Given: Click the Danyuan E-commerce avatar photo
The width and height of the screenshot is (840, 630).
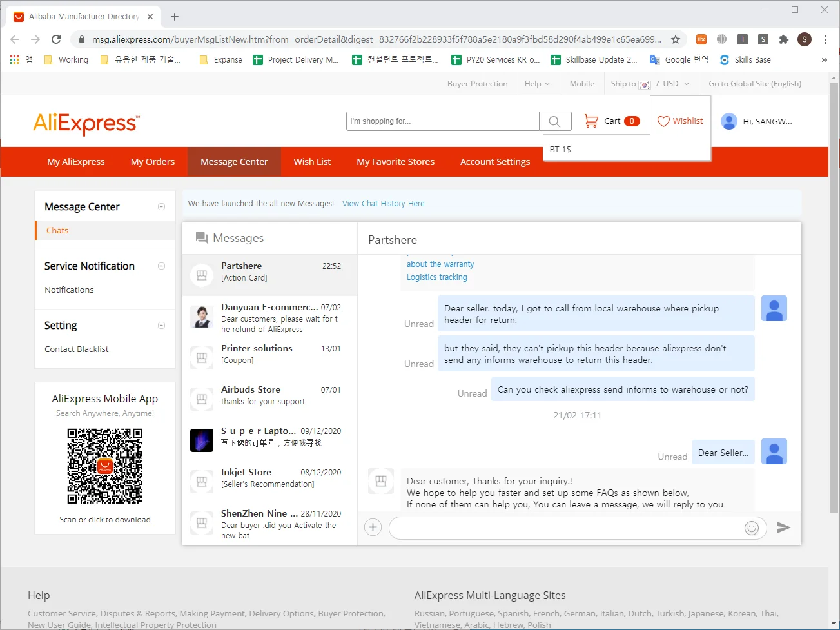Looking at the screenshot, I should [202, 317].
